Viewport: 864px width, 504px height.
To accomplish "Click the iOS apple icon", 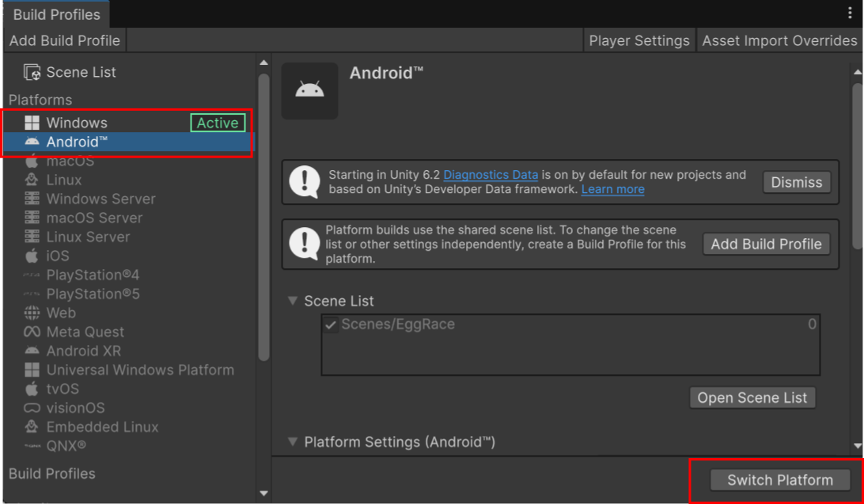I will coord(32,256).
